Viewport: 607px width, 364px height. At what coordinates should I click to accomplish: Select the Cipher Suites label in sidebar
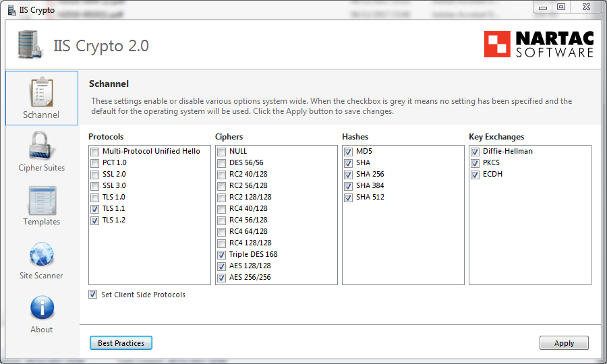pos(41,168)
